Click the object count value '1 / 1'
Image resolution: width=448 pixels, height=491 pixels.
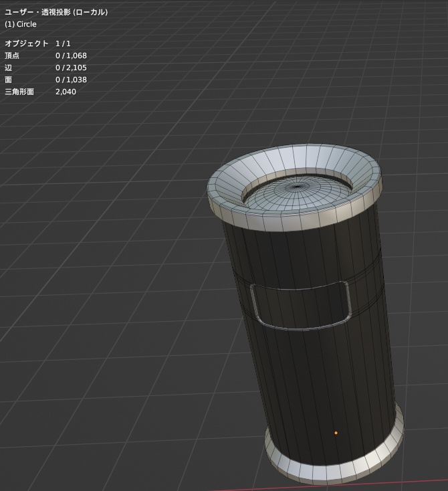pyautogui.click(x=63, y=43)
